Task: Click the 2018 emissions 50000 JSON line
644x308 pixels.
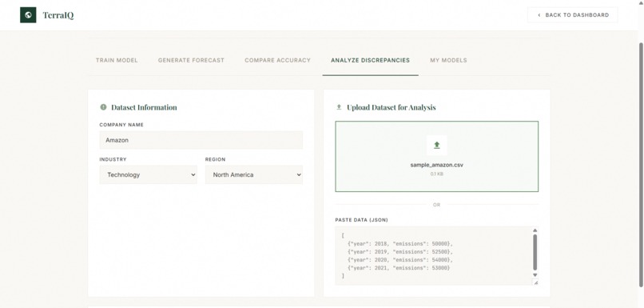Action: pyautogui.click(x=400, y=243)
